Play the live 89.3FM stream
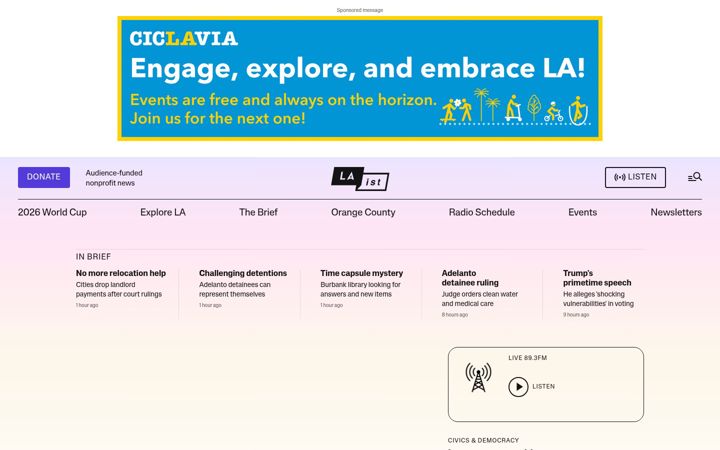This screenshot has height=450, width=720. coord(518,387)
